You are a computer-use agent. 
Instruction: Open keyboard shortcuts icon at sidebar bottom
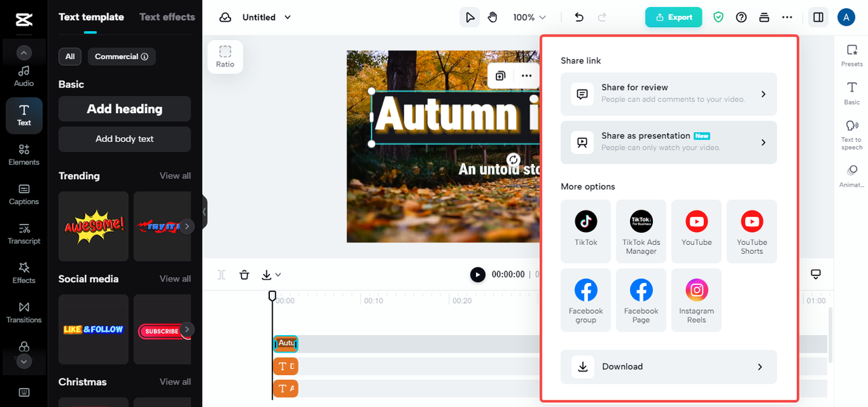(x=24, y=392)
